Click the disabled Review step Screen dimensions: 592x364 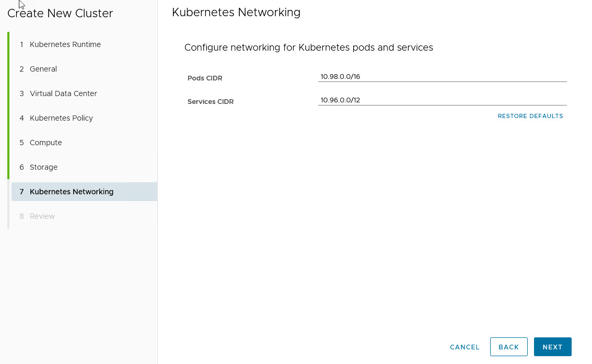[42, 216]
